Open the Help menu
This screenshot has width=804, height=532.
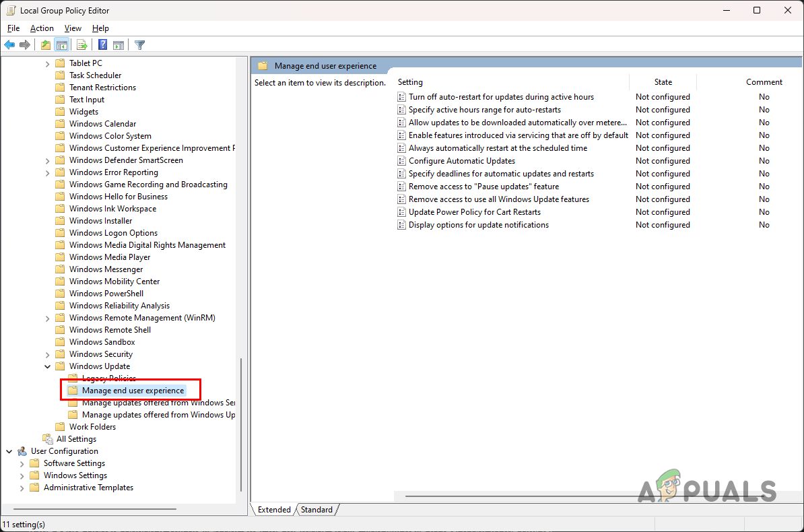(x=100, y=28)
